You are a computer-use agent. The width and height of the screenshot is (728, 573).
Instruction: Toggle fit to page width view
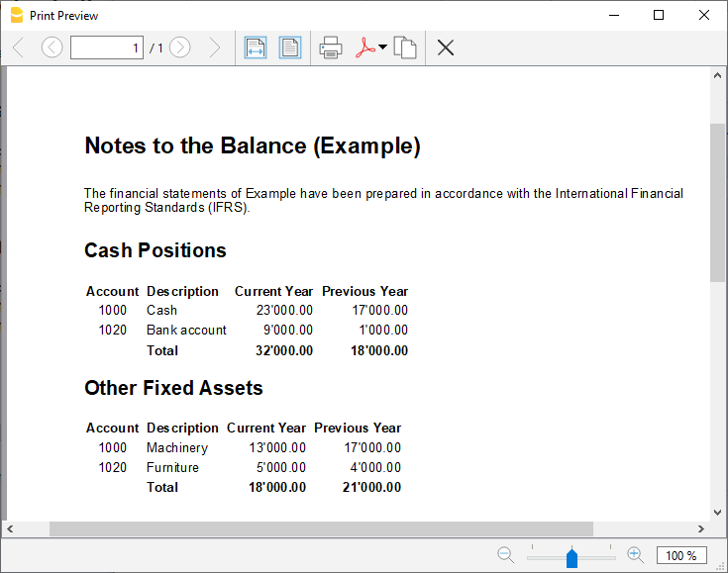[256, 48]
